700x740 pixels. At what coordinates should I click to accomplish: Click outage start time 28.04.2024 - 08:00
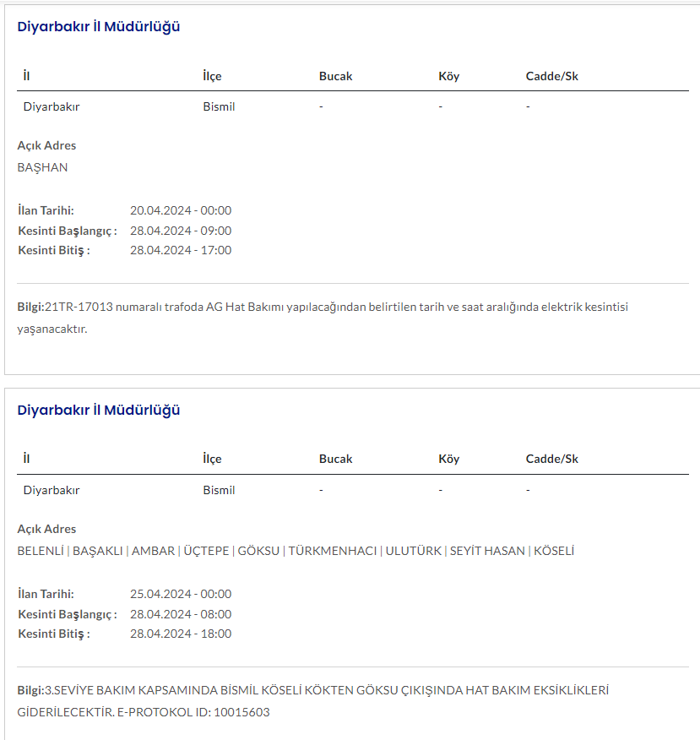click(x=181, y=614)
